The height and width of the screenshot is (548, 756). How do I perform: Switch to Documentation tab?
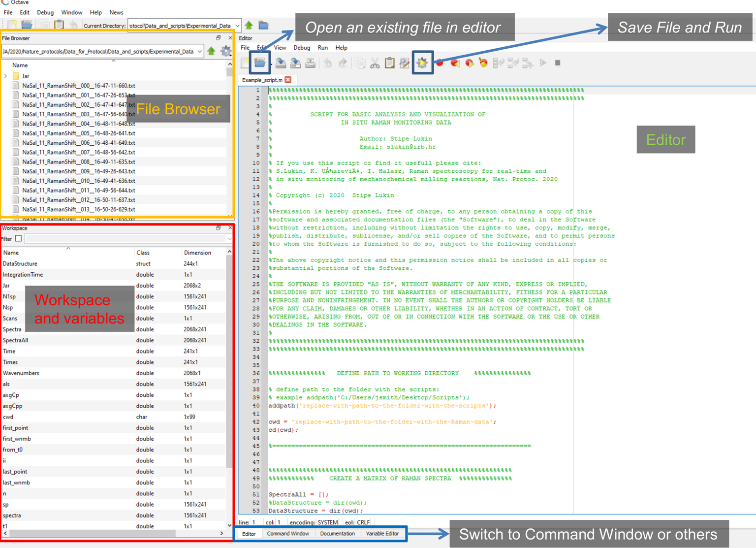click(337, 534)
